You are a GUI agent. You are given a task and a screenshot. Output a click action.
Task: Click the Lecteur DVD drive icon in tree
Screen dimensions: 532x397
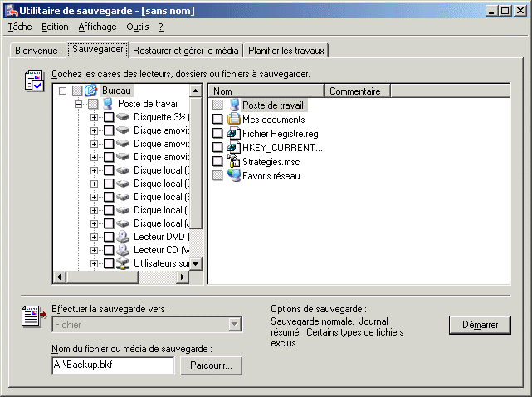point(123,237)
